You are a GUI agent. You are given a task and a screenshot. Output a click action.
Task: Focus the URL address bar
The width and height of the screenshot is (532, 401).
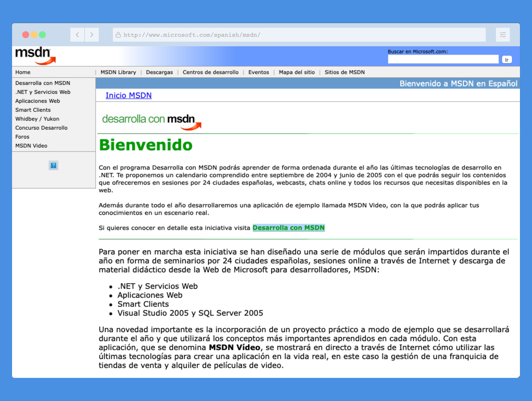(x=299, y=35)
